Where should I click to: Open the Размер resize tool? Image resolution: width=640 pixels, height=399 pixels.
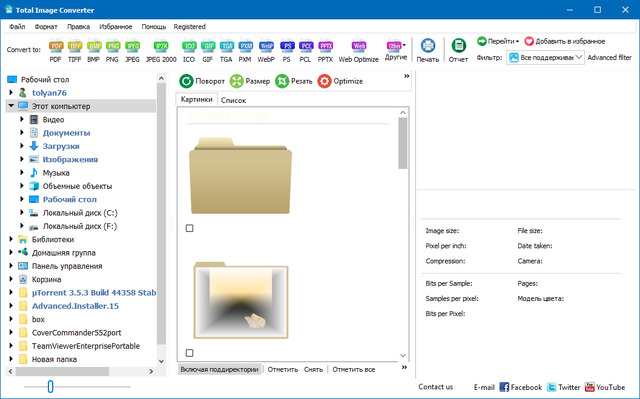[x=250, y=81]
